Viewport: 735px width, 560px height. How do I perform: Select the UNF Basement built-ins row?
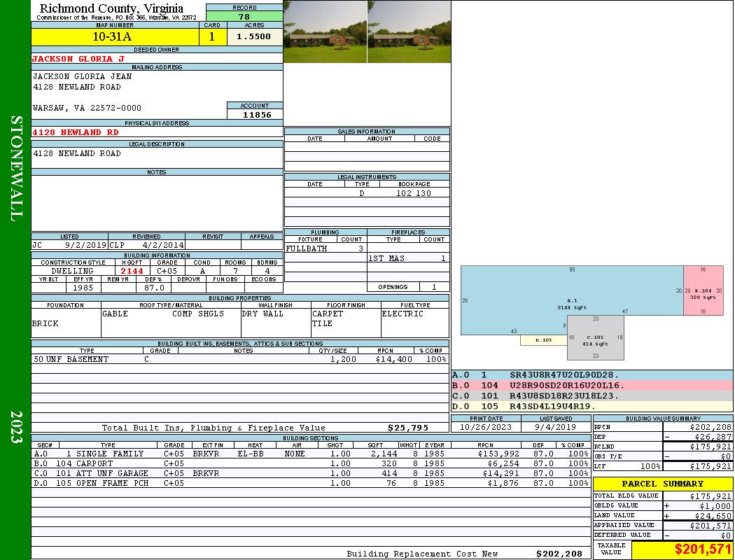click(240, 359)
